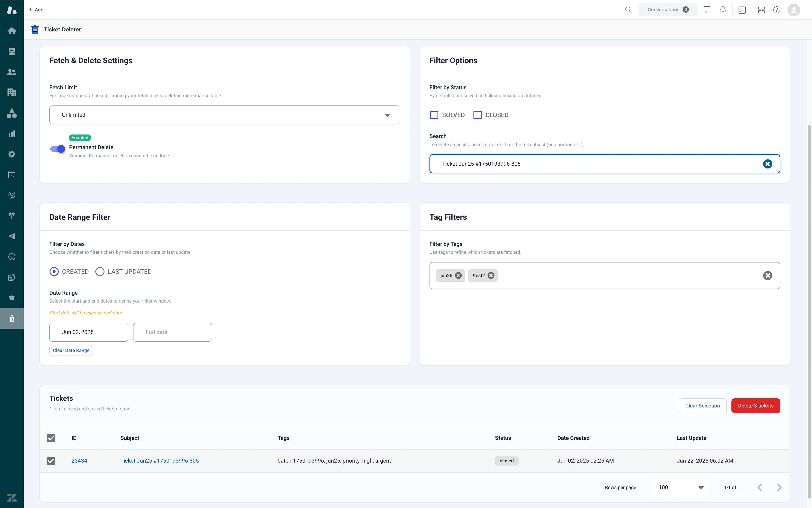Check the SOLVED status checkbox
Image resolution: width=812 pixels, height=508 pixels.
click(434, 115)
